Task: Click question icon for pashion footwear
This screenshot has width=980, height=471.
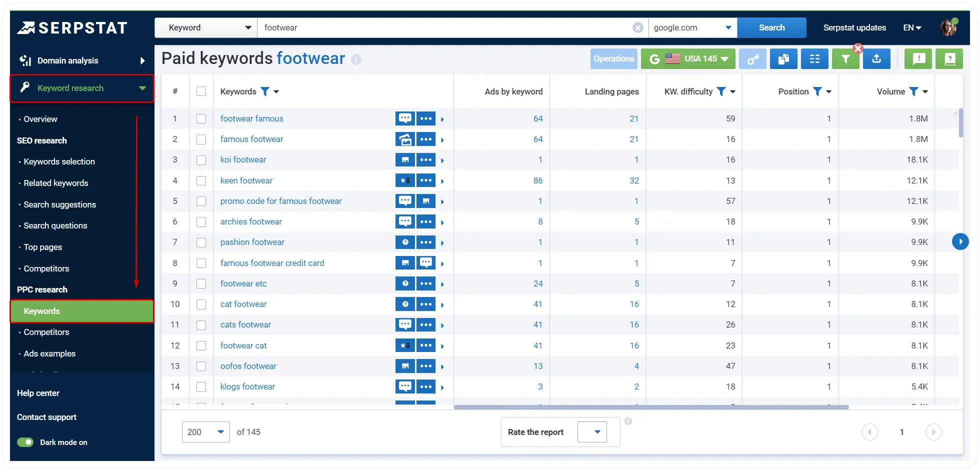Action: coord(405,242)
